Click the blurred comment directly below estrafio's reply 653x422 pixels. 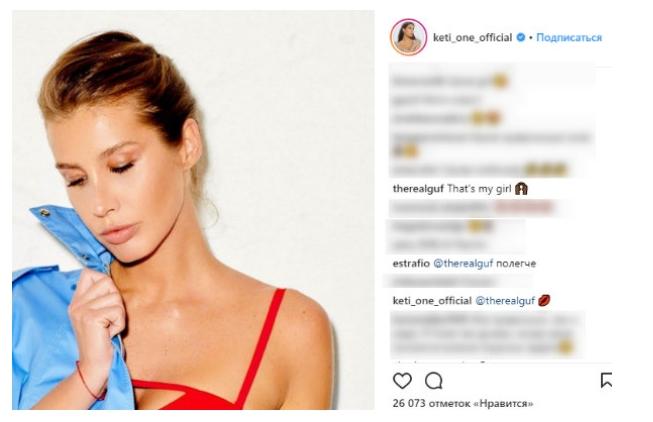point(456,282)
